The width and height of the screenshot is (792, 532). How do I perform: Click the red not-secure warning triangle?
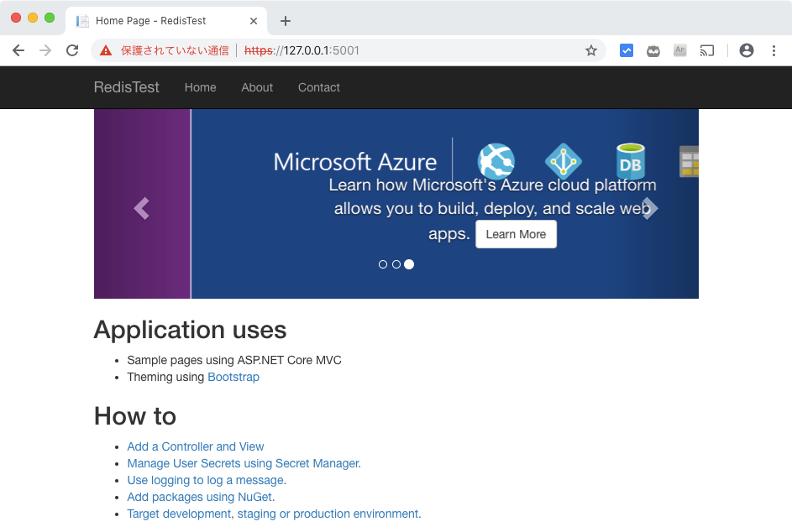pos(106,50)
